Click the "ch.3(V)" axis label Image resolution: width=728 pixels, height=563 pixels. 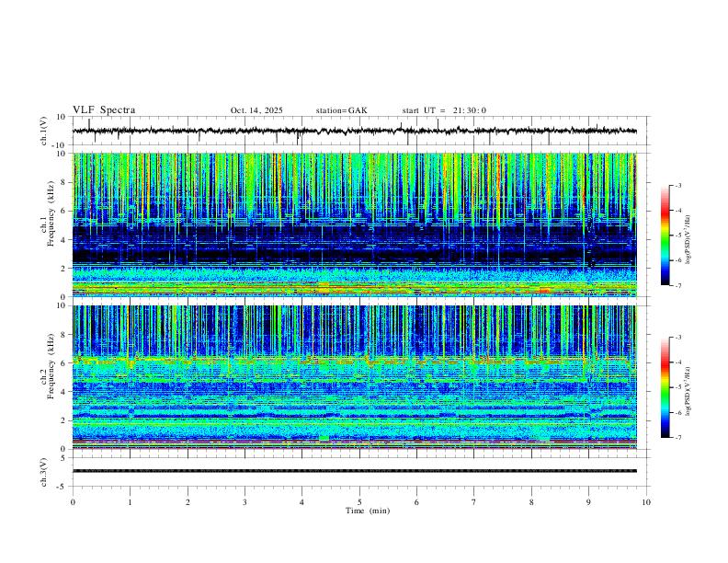[44, 472]
